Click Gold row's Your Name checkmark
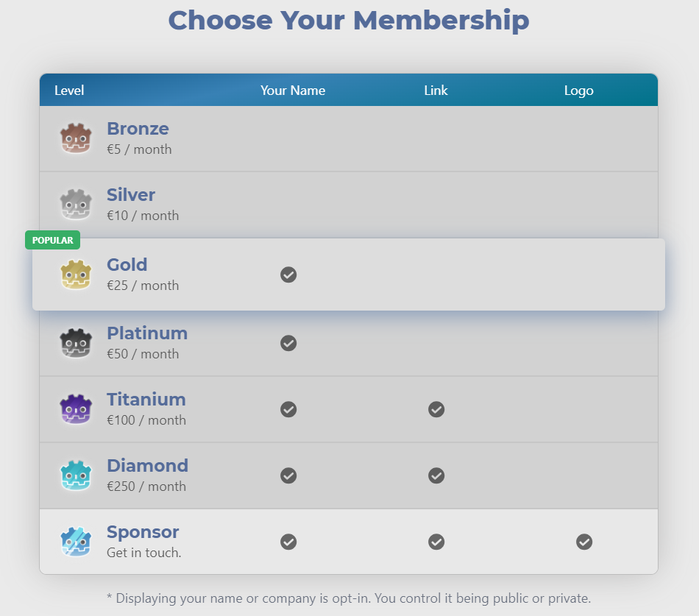Viewport: 699px width, 616px height. pyautogui.click(x=288, y=275)
